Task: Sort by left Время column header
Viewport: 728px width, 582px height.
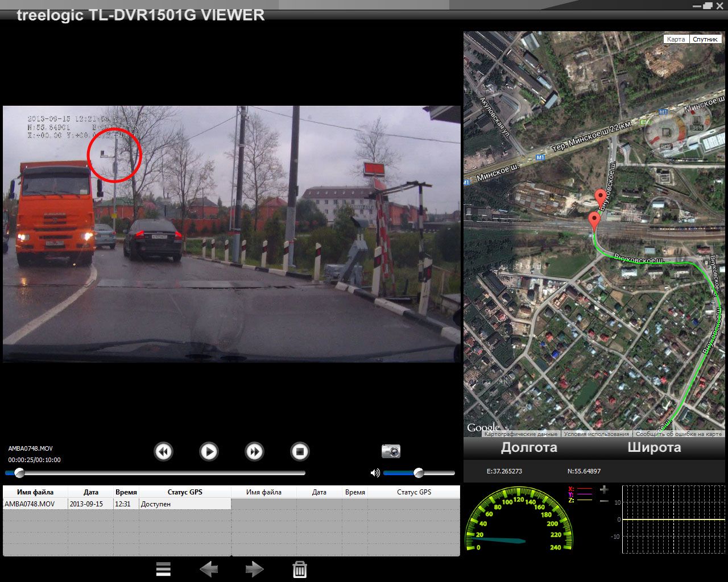Action: (126, 492)
